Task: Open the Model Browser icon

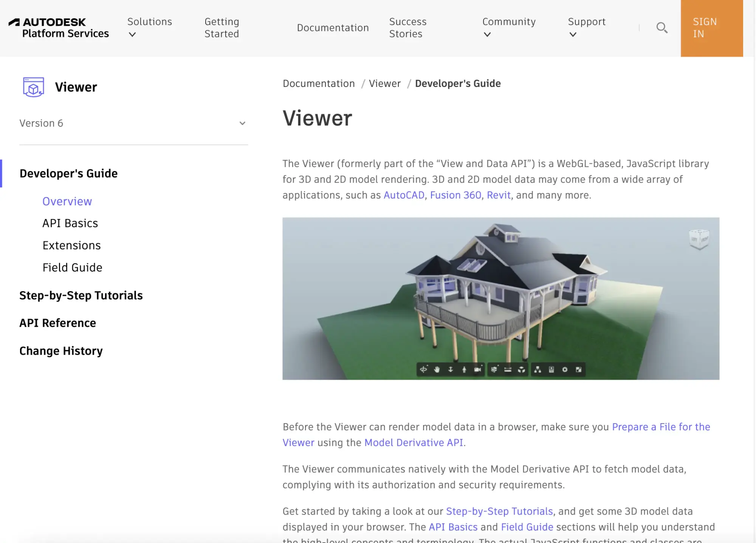Action: point(538,369)
